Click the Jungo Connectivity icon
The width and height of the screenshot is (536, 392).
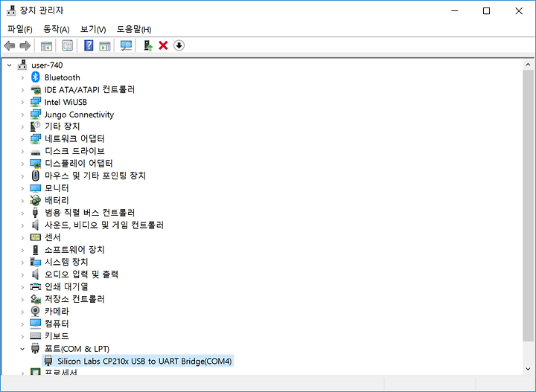pyautogui.click(x=36, y=114)
